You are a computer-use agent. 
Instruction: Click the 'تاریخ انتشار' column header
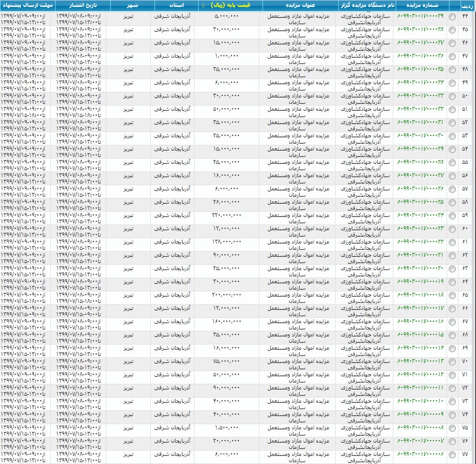[x=80, y=5]
